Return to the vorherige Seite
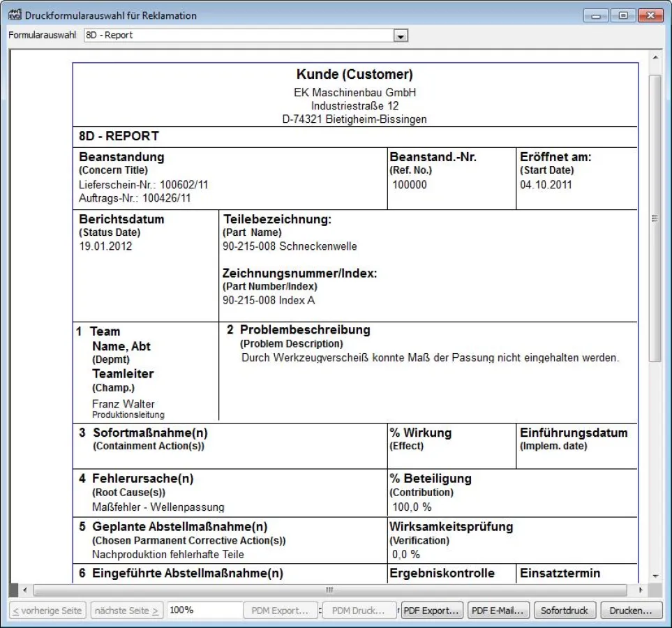The image size is (672, 628). 46,609
